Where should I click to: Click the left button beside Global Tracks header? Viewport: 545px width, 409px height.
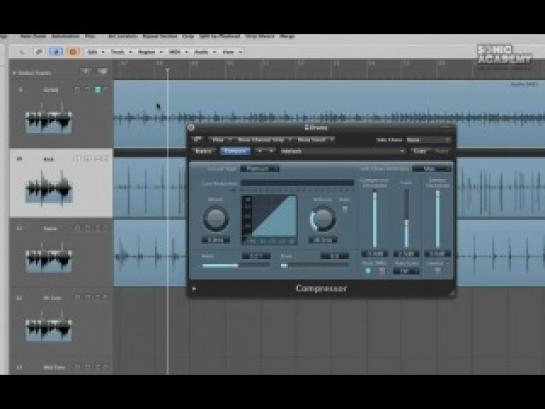point(86,71)
